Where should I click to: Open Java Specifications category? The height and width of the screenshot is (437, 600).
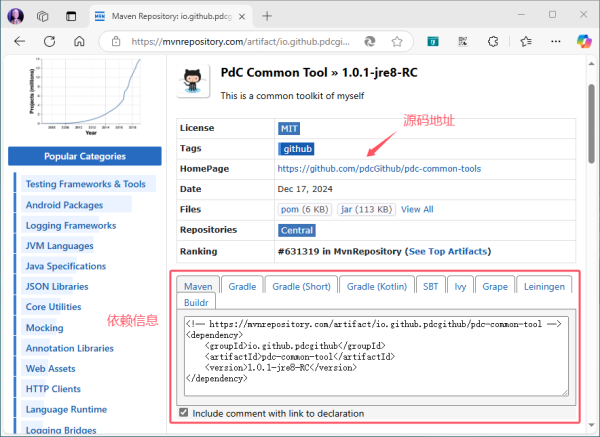(66, 266)
